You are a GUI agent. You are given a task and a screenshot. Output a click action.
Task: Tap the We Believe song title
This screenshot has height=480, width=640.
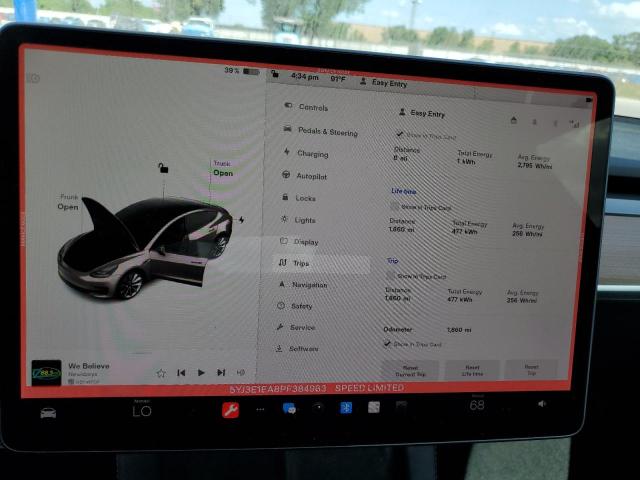pos(89,366)
